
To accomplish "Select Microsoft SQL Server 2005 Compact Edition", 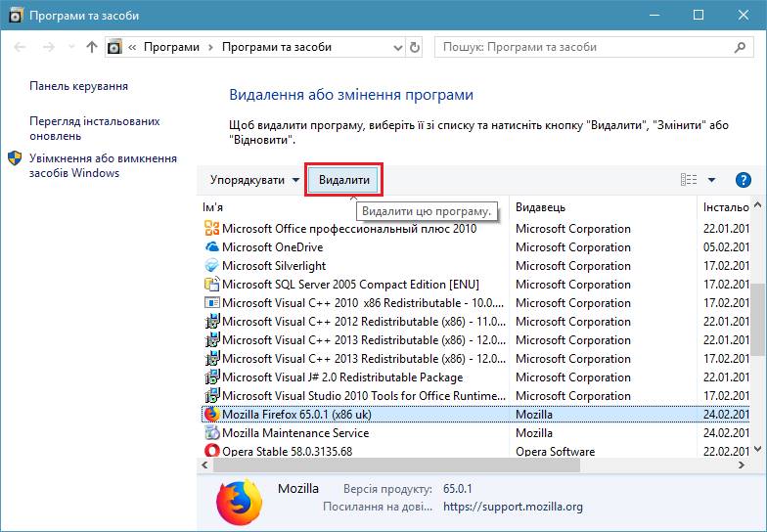I will (350, 284).
